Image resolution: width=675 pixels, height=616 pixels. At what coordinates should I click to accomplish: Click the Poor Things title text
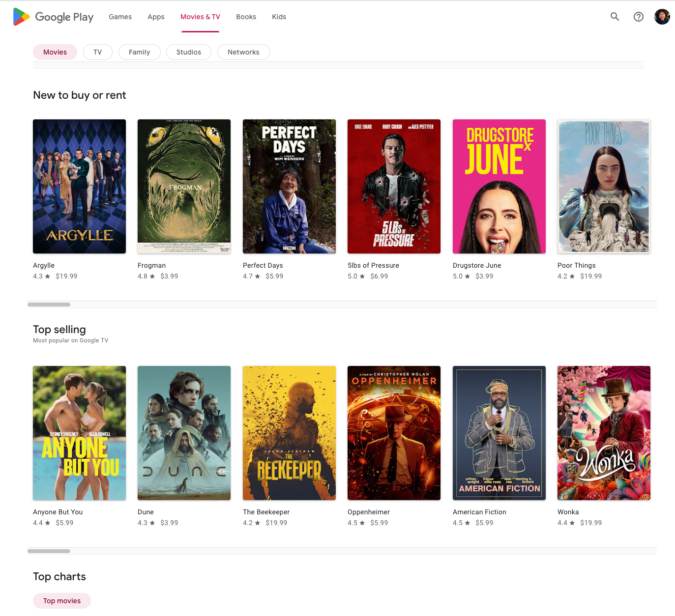(577, 265)
